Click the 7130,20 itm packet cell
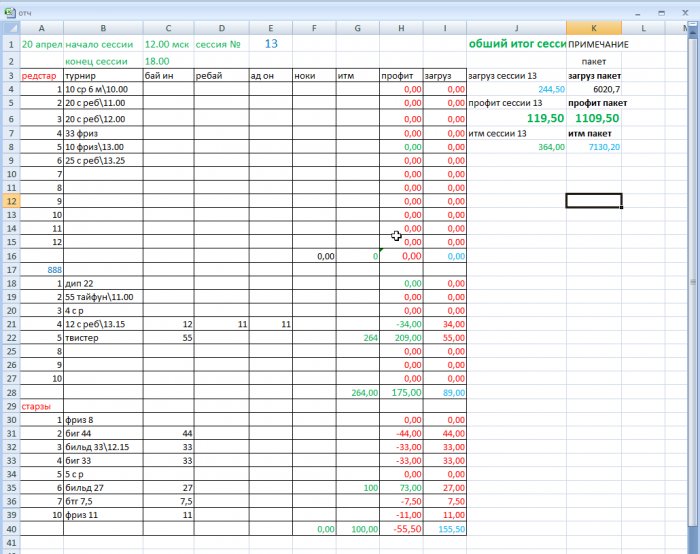Screen dimensions: 700x554 tap(594, 147)
